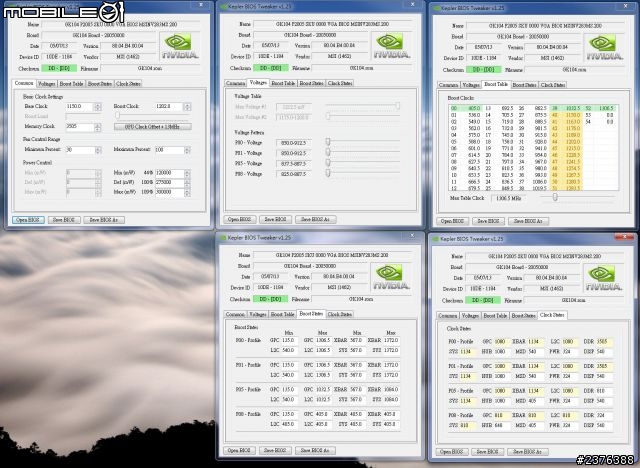
Task: Select entry 44 in the Boost Clocks table
Action: (x=567, y=142)
